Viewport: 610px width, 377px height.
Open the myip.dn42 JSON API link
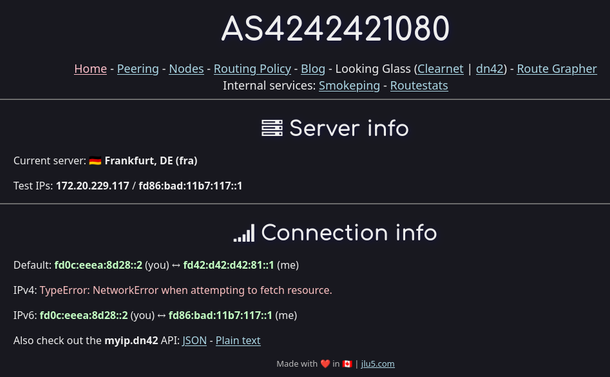click(194, 340)
